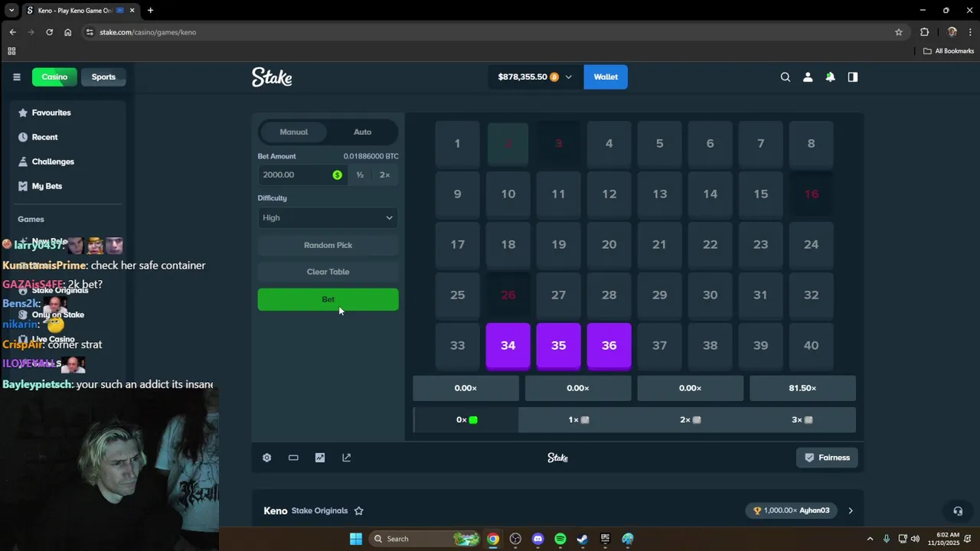Select the Casino tab
This screenshot has width=980, height=551.
pos(54,77)
